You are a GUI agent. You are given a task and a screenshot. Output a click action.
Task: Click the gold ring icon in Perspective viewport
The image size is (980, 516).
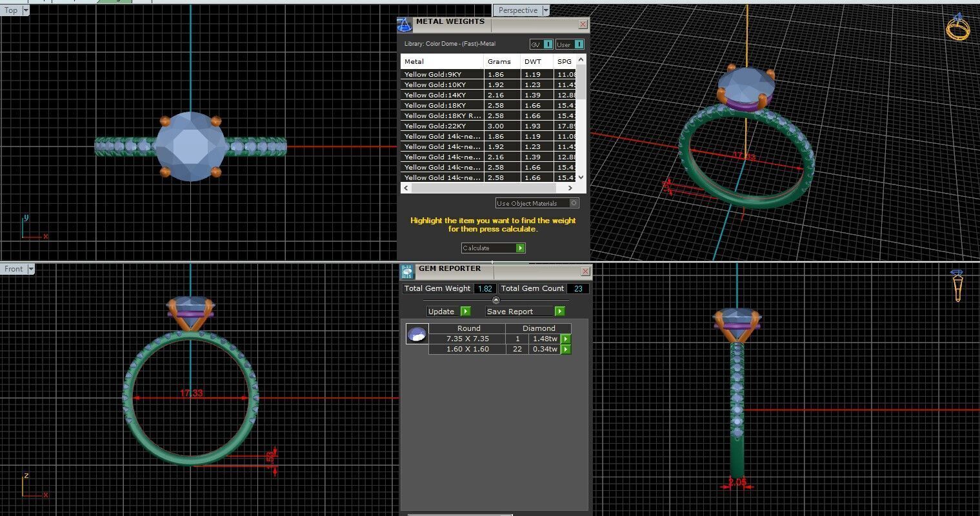957,28
